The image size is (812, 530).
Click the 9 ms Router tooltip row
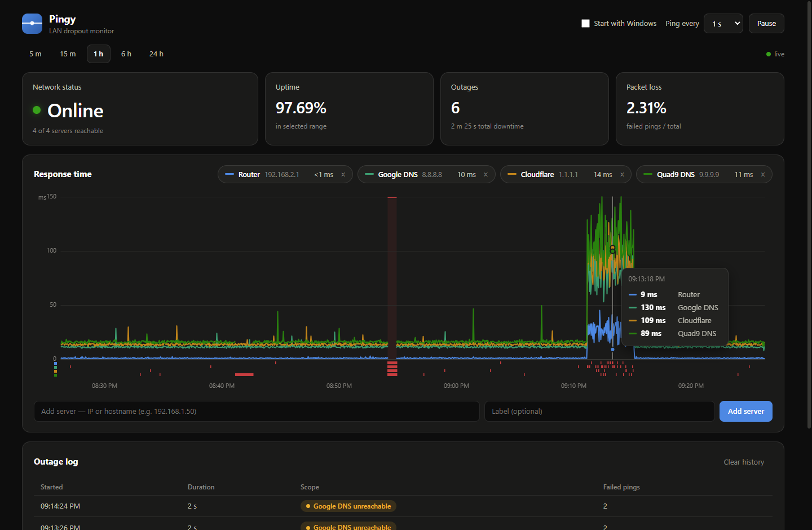tap(674, 295)
